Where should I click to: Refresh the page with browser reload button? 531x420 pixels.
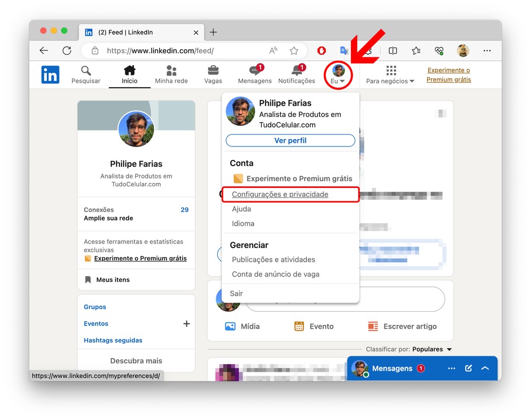click(x=67, y=50)
